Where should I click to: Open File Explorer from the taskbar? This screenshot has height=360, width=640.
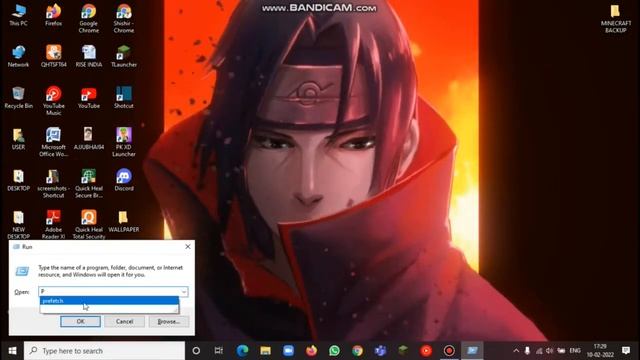click(x=265, y=351)
